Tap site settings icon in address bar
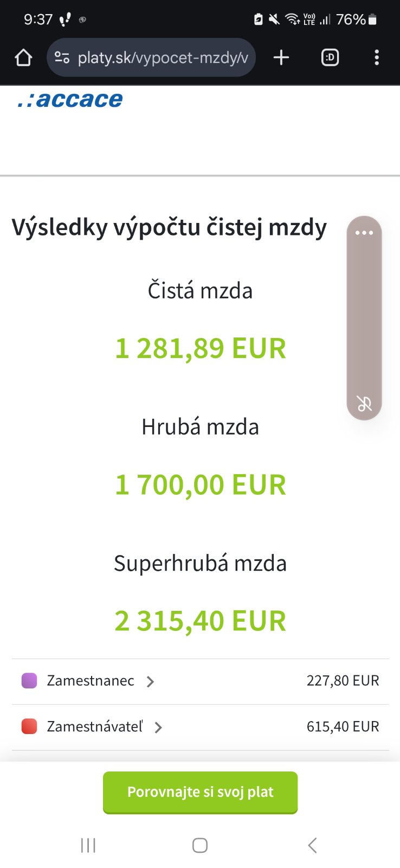 pos(62,58)
